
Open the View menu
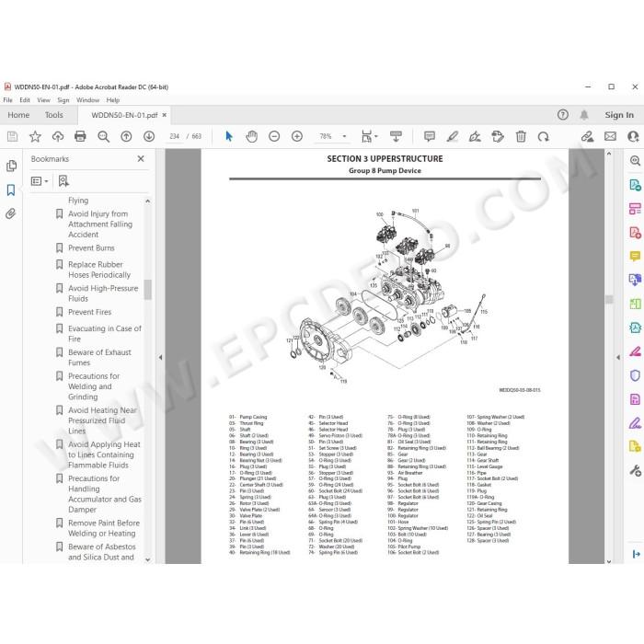click(43, 99)
